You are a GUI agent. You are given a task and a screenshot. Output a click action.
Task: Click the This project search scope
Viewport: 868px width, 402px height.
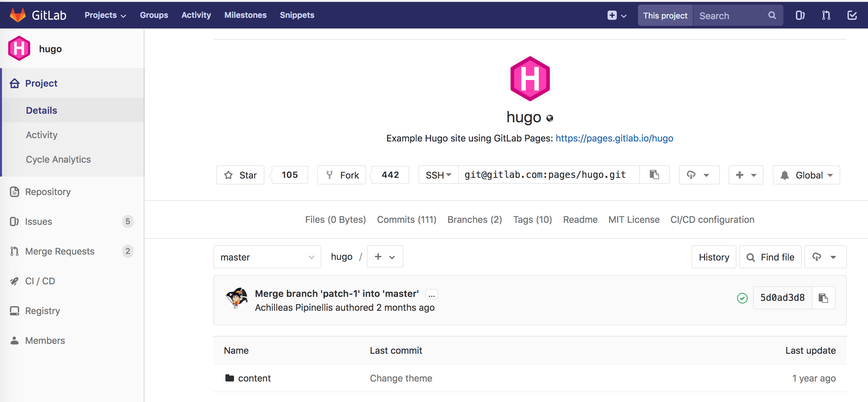(665, 16)
